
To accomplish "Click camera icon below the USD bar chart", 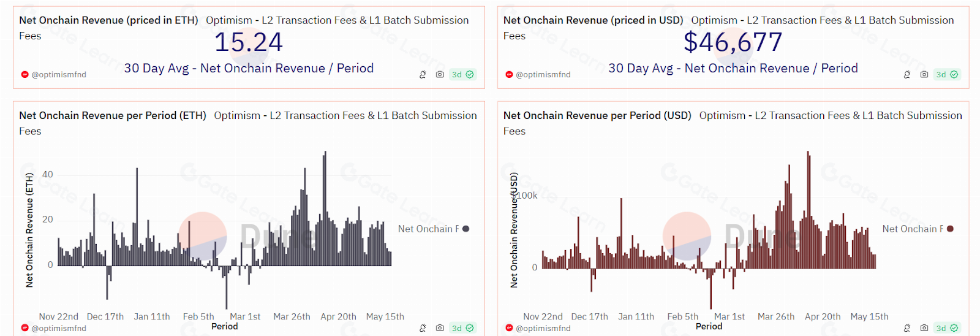I will (924, 328).
